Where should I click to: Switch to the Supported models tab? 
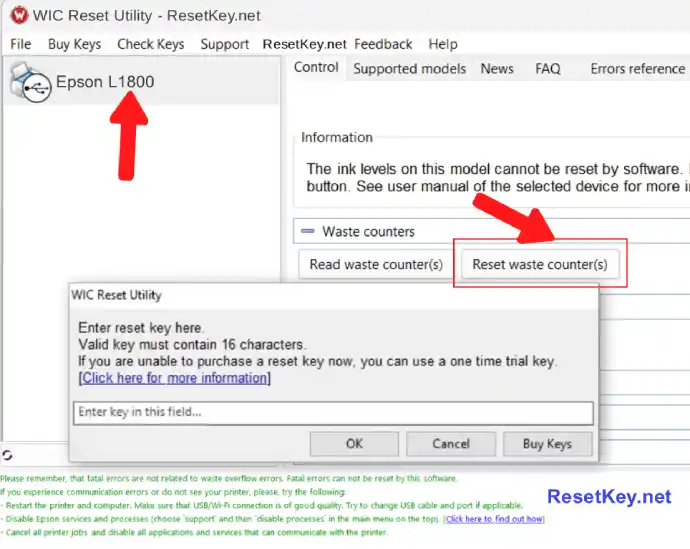click(x=409, y=69)
